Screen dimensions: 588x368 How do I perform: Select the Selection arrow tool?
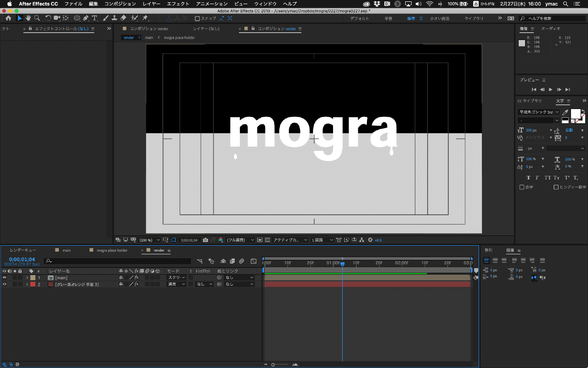pyautogui.click(x=19, y=18)
